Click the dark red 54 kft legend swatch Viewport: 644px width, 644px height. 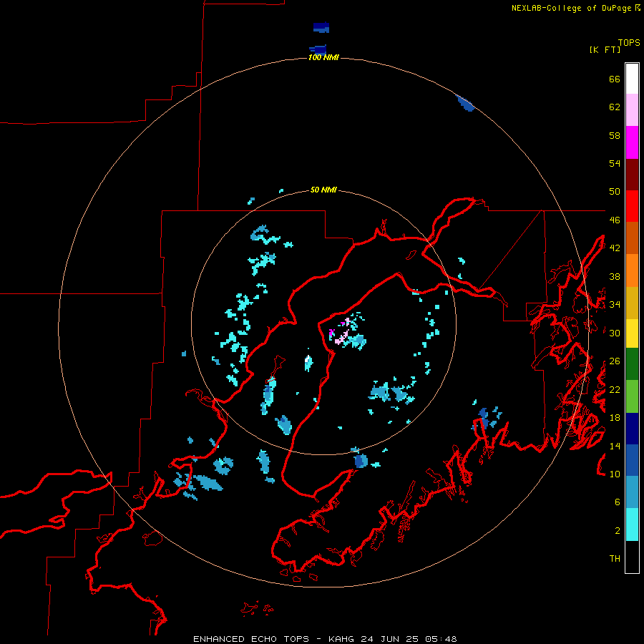point(632,175)
